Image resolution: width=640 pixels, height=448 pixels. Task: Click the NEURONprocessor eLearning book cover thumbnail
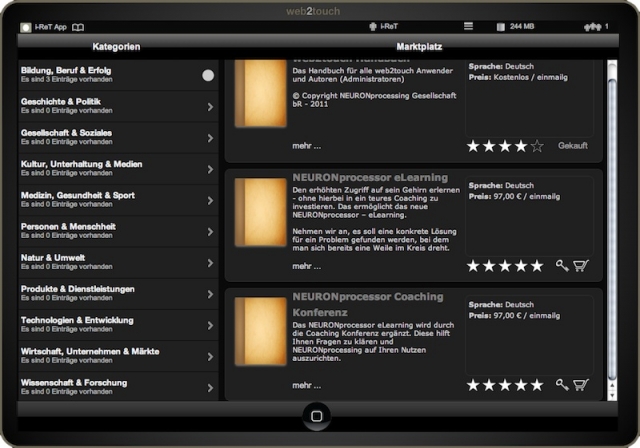pos(260,226)
